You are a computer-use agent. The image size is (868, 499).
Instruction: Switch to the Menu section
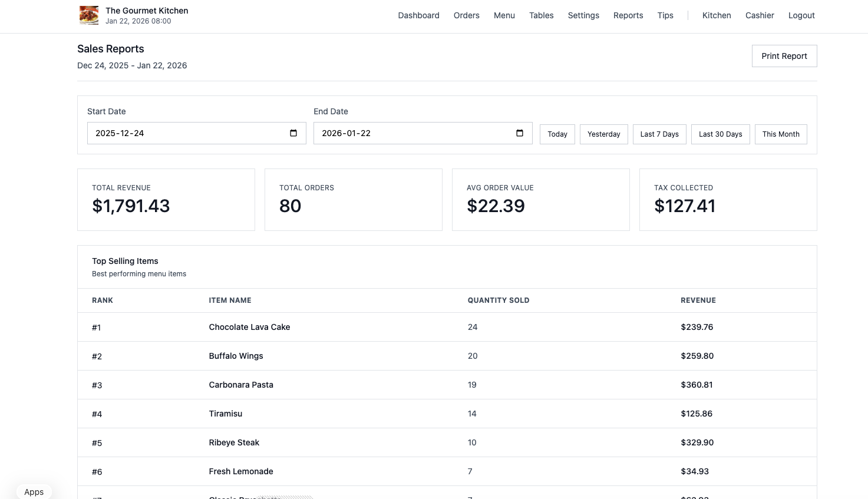[x=504, y=15]
